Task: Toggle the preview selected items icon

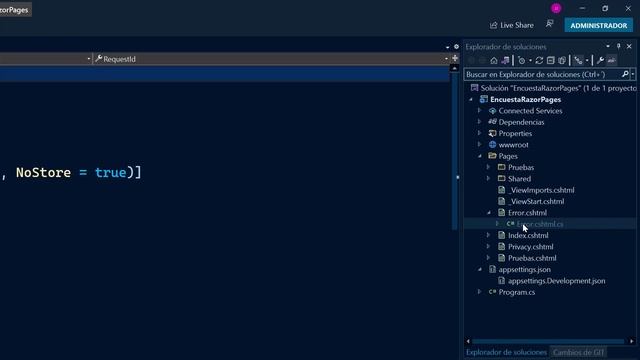Action: (x=611, y=60)
